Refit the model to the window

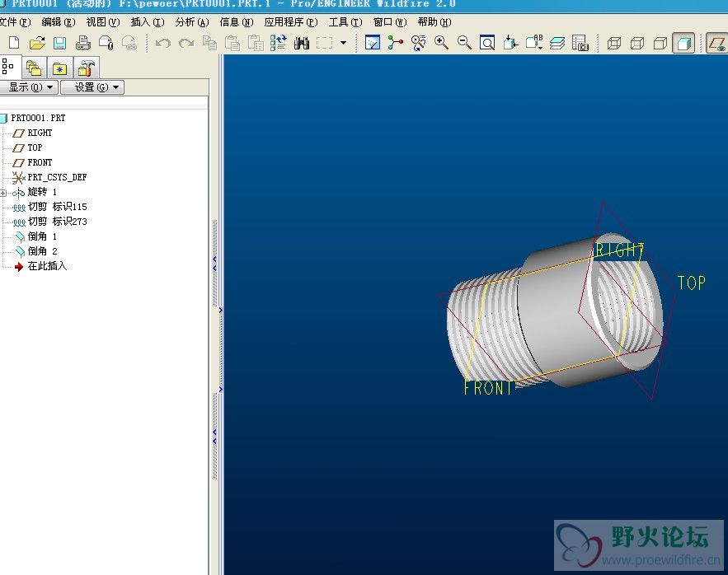[x=487, y=43]
